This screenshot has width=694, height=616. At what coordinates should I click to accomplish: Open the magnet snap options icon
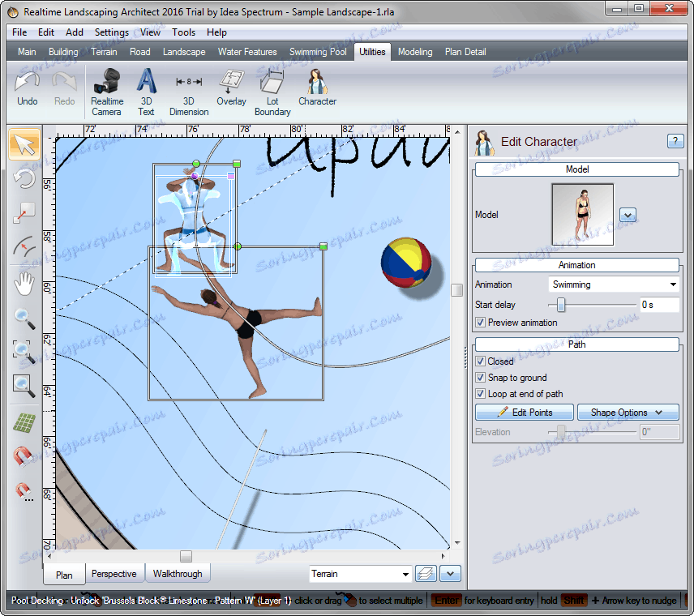pos(24,491)
